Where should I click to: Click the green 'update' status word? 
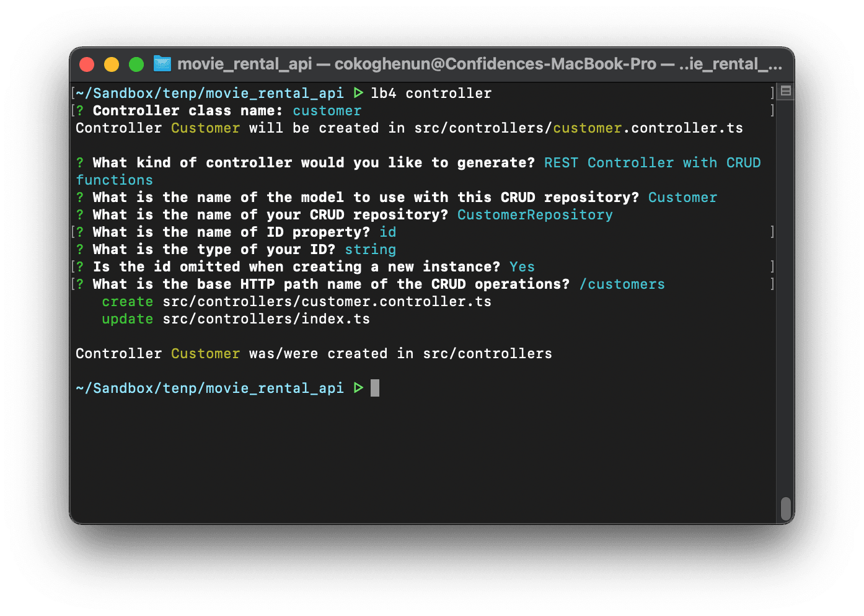click(x=127, y=319)
